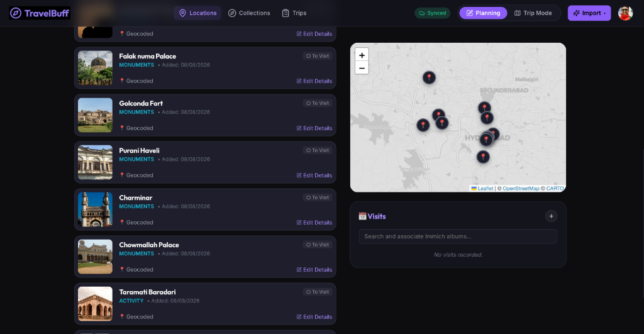This screenshot has height=334, width=644.
Task: Click the TravelBuff compass logo
Action: (x=16, y=13)
